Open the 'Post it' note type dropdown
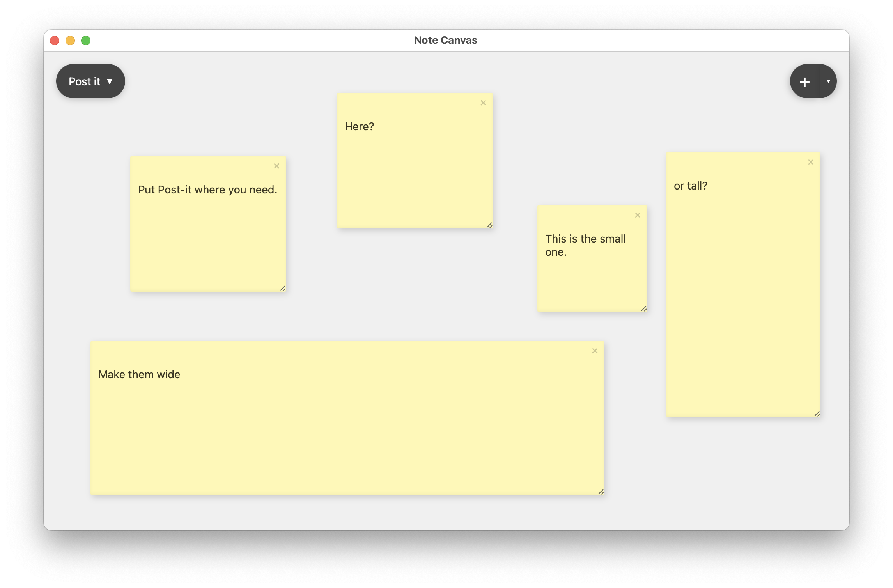 tap(90, 81)
